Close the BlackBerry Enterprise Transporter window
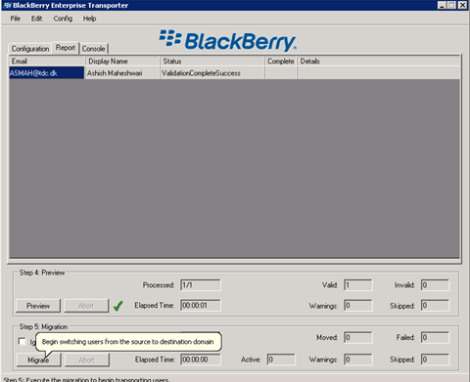The image size is (470, 382). 462,5
